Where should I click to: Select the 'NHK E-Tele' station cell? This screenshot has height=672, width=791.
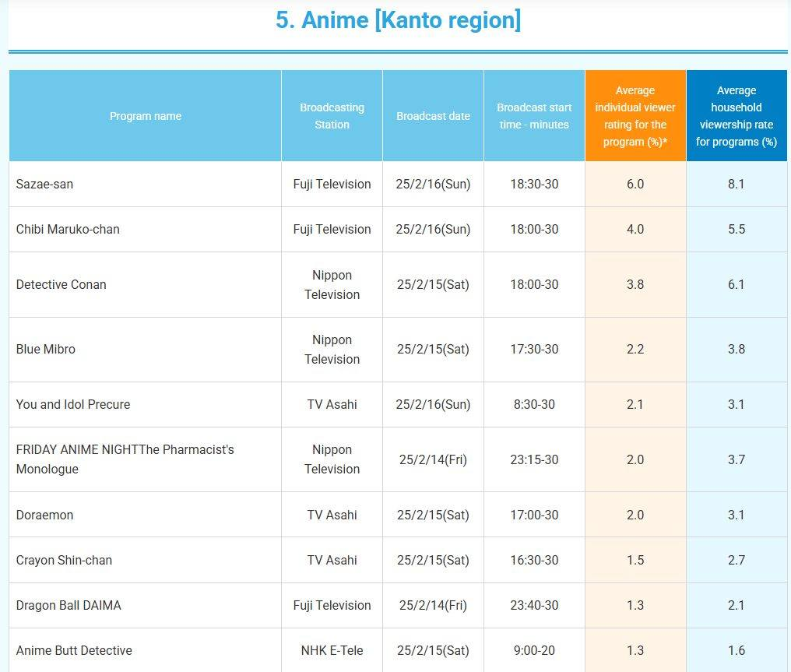[x=332, y=651]
